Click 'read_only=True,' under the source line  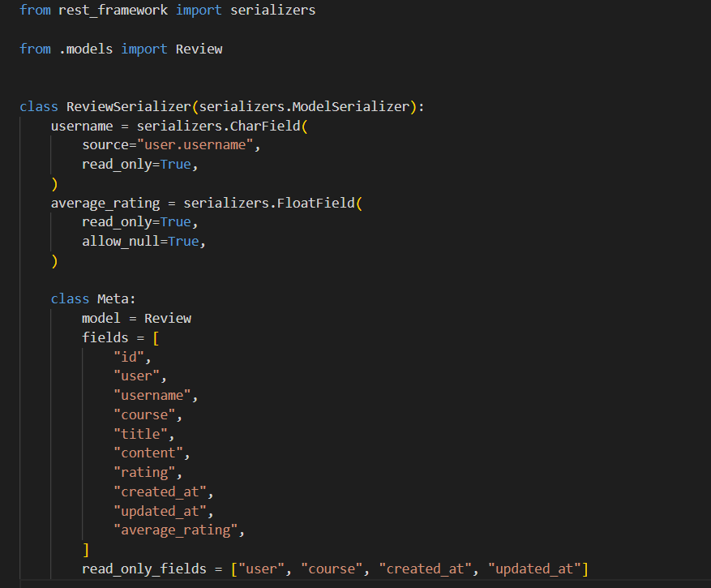coord(140,165)
